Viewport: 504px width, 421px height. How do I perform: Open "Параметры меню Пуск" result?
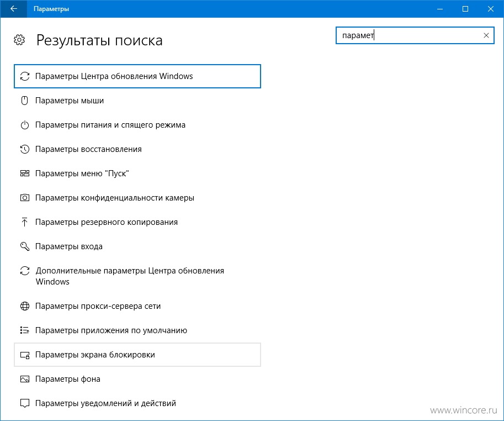click(137, 173)
